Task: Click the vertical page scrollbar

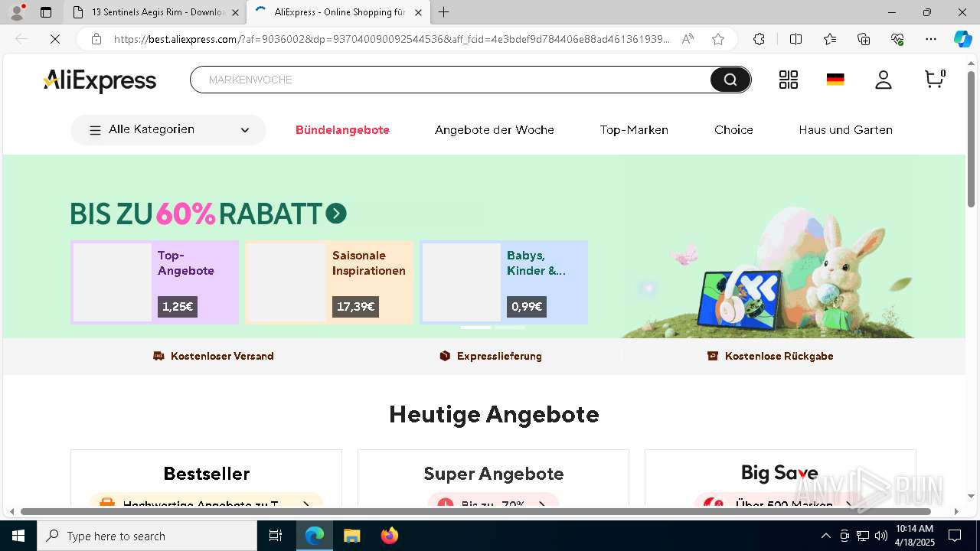Action: (x=971, y=138)
